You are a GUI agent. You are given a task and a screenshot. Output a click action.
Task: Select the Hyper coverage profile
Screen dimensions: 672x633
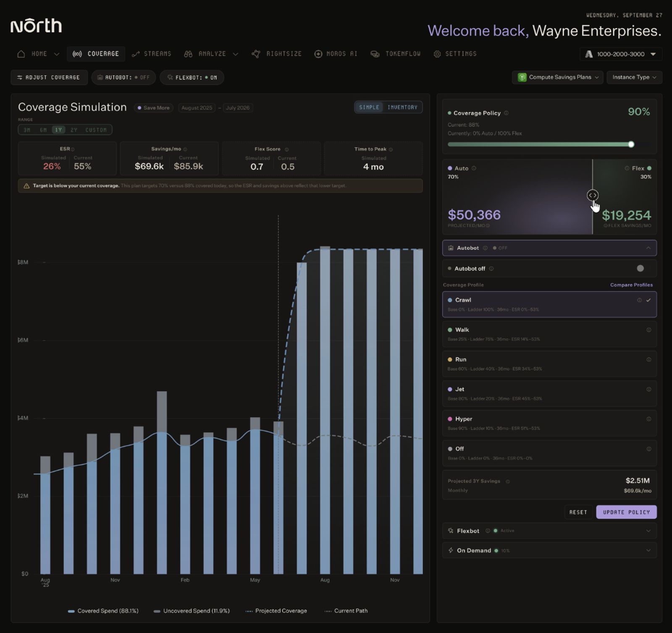pos(549,424)
